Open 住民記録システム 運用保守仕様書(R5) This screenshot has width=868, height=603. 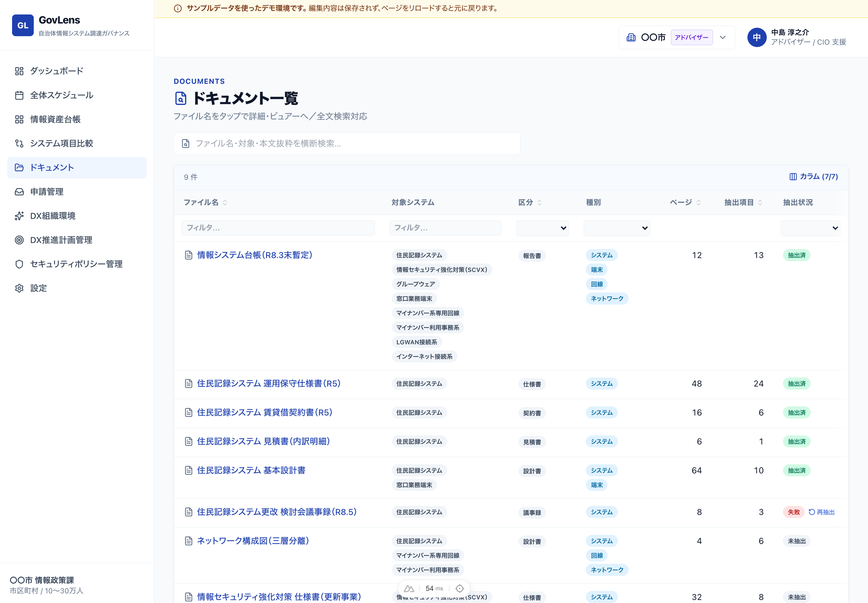pos(269,384)
